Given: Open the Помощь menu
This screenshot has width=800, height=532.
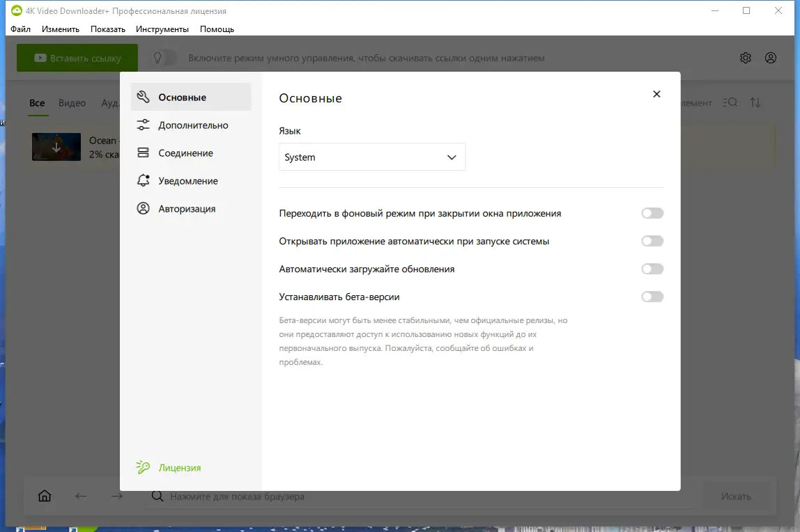Looking at the screenshot, I should point(217,29).
